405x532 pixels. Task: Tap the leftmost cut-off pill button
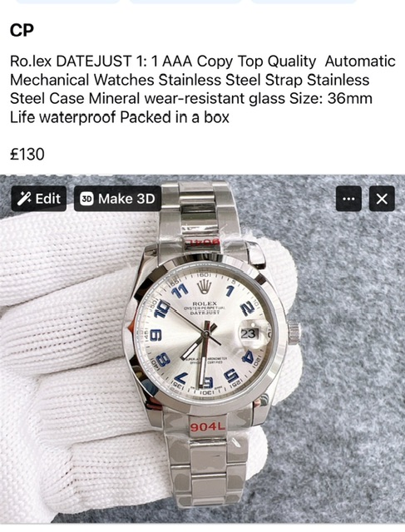click(68, 2)
